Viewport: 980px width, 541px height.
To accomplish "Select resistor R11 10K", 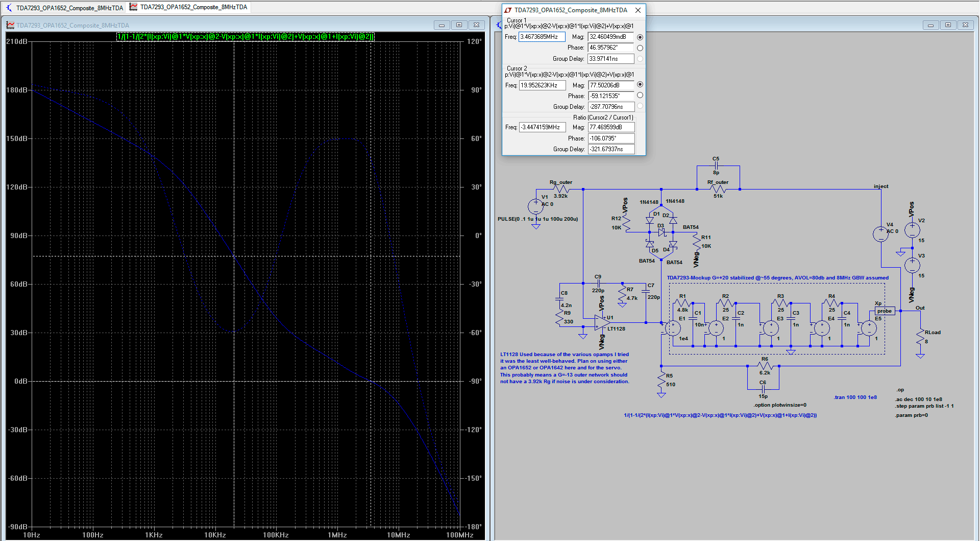I will 697,241.
